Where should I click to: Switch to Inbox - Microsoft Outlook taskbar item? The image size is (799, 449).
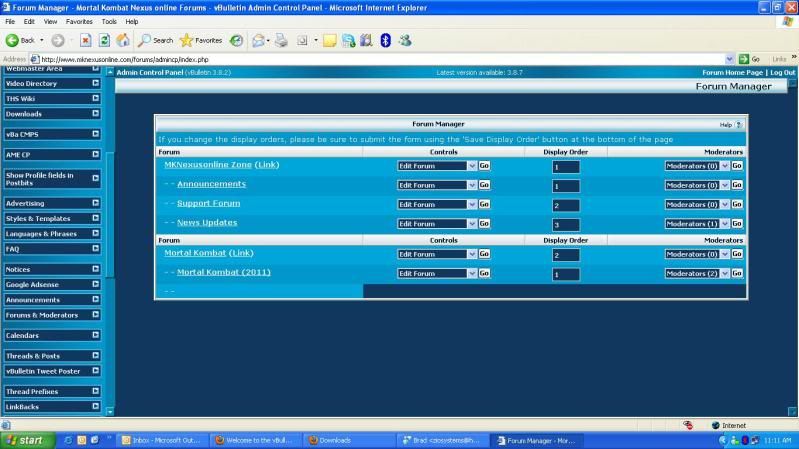point(162,440)
